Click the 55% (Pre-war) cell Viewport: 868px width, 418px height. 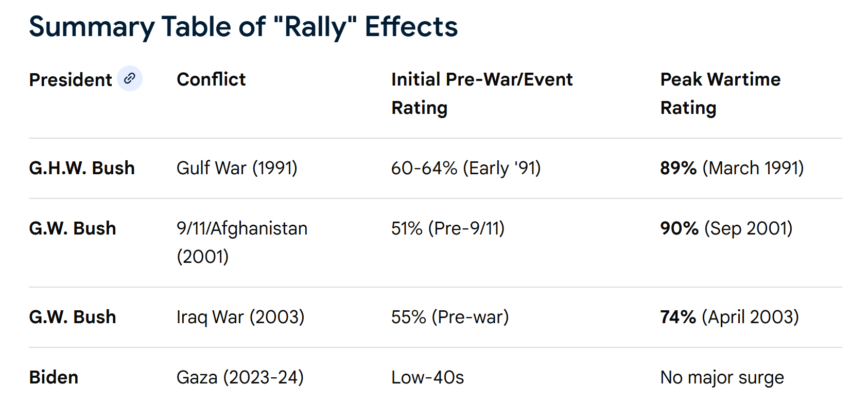pyautogui.click(x=449, y=317)
